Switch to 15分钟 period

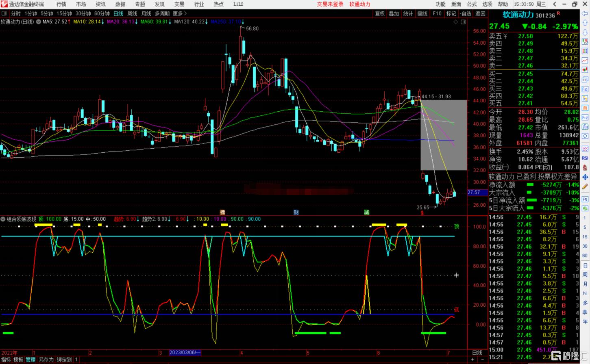click(64, 14)
